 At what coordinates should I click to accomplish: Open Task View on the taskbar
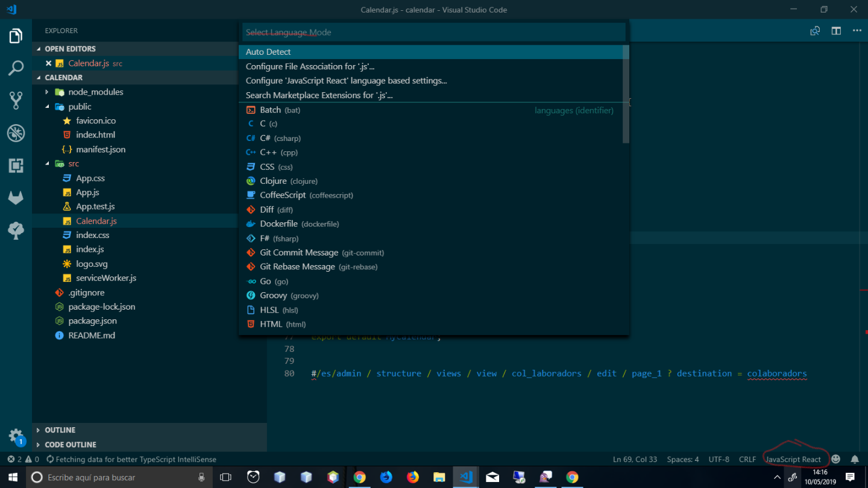coord(226,477)
